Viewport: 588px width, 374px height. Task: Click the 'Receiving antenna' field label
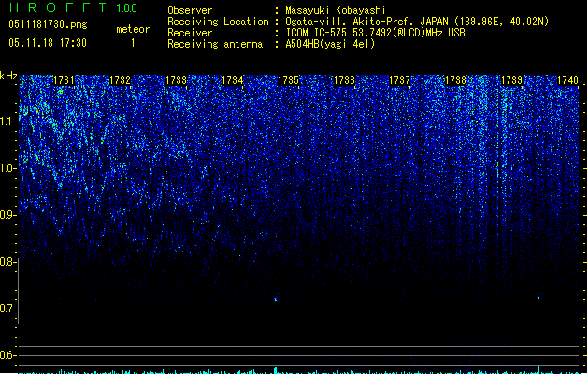coord(215,44)
